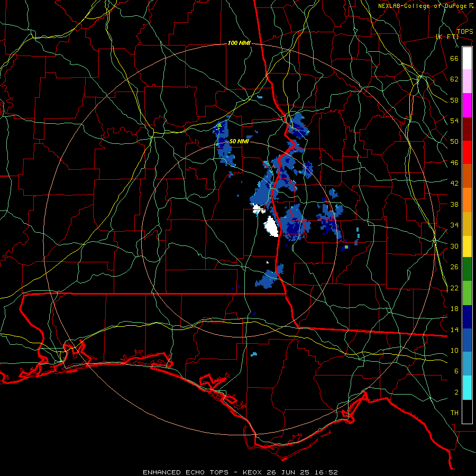The width and height of the screenshot is (476, 476).
Task: Click the "22" legend value
Action: tap(454, 288)
